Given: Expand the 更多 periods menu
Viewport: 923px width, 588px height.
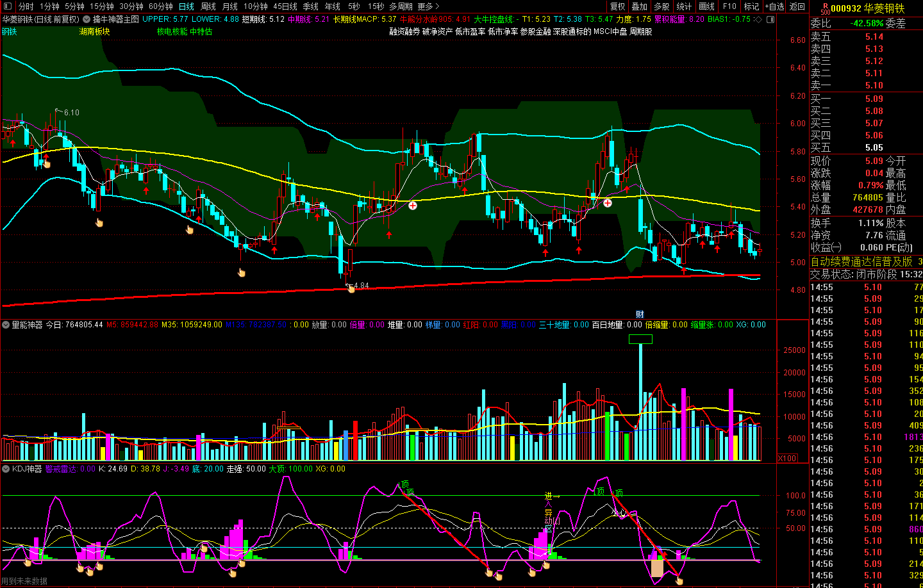Looking at the screenshot, I should click(428, 6).
